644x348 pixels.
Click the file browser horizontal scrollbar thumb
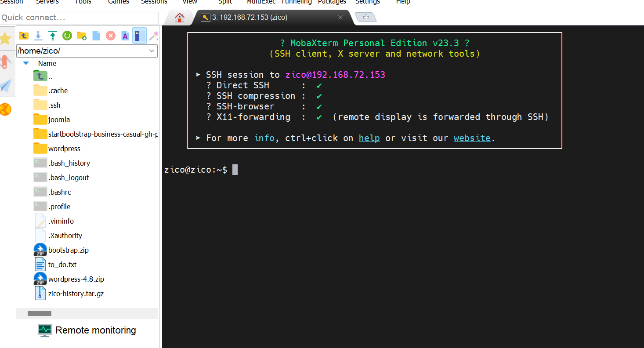[40, 314]
